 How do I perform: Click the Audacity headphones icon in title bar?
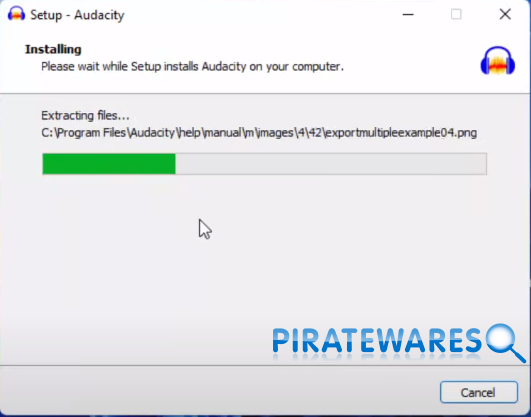16,14
